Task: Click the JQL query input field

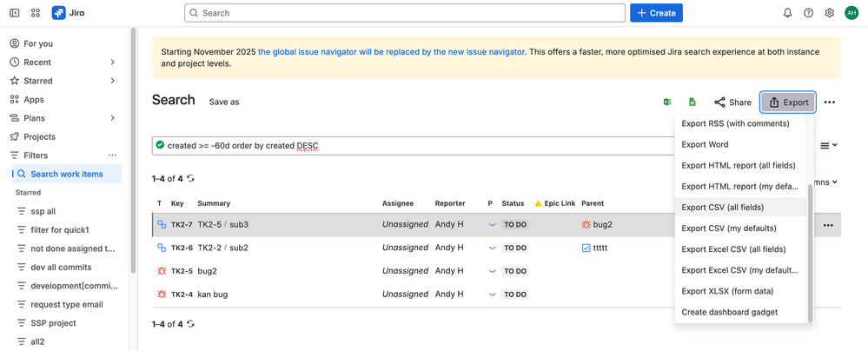Action: (x=415, y=146)
